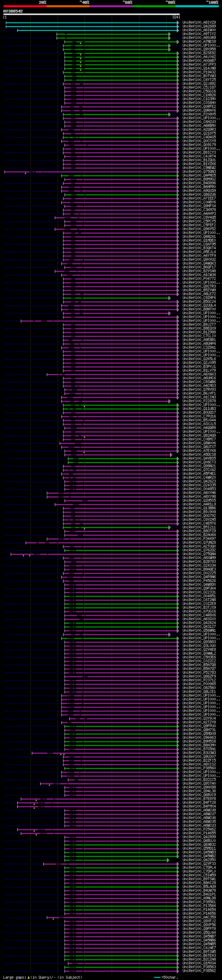Select the UniRef100_O04853 label

[199, 489]
